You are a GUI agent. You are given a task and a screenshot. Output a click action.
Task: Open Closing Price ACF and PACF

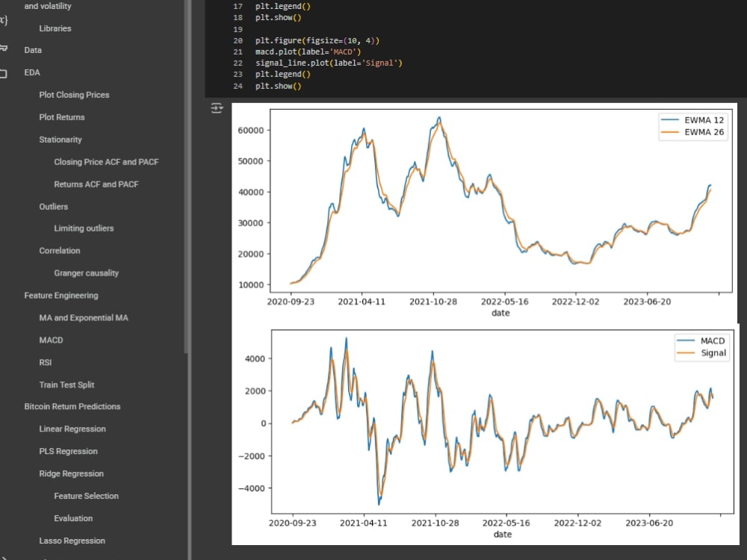(106, 162)
